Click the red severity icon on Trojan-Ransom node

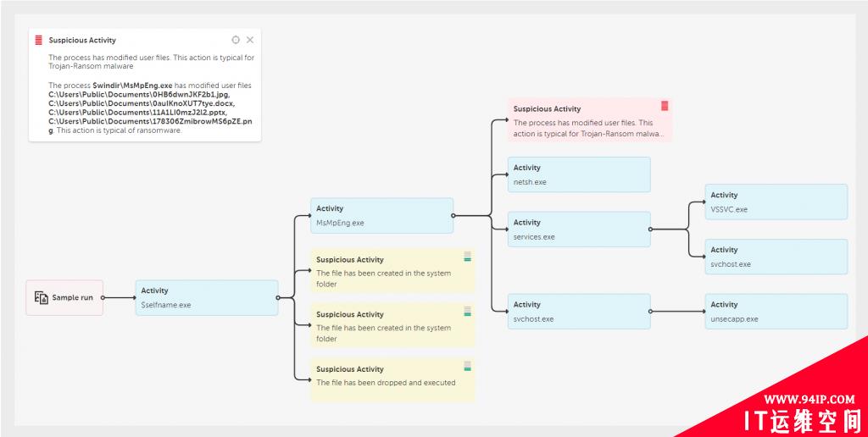[665, 106]
